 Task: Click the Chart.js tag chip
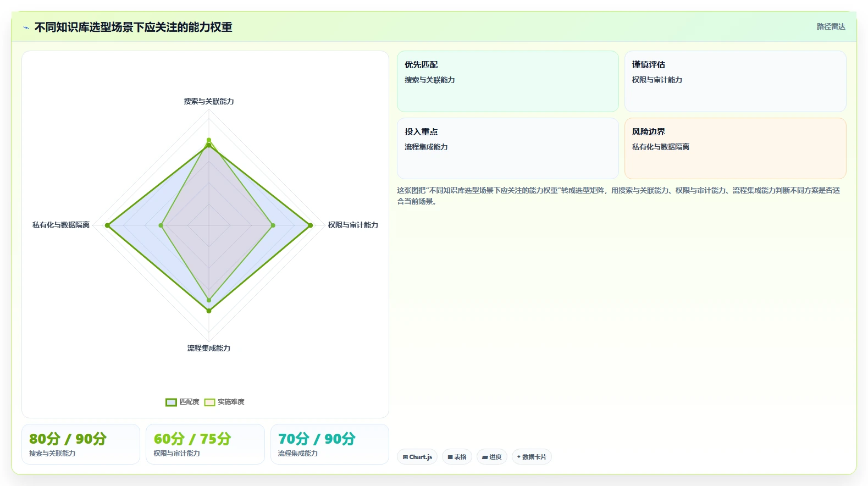click(417, 457)
